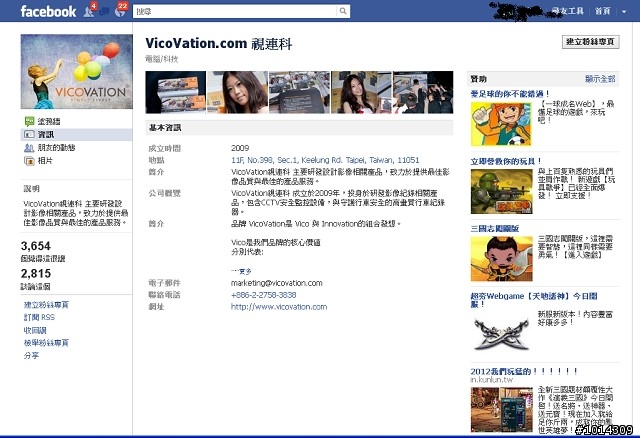This screenshot has height=438, width=640.
Task: Open http://www.vicovation.com website link
Action: (x=279, y=307)
